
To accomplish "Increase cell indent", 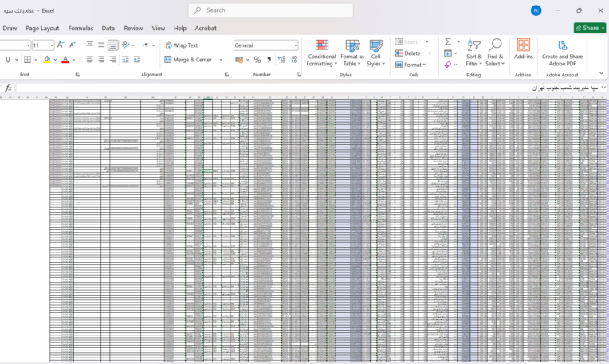I will tap(137, 60).
